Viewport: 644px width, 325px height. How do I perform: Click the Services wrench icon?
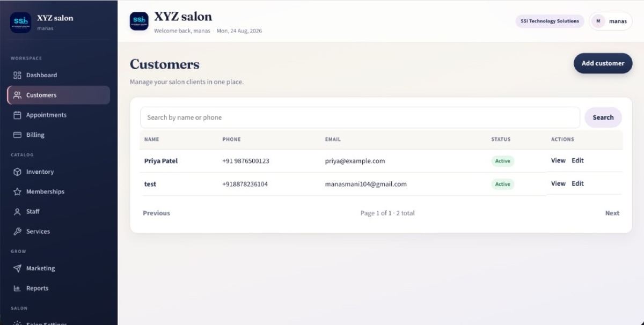17,231
